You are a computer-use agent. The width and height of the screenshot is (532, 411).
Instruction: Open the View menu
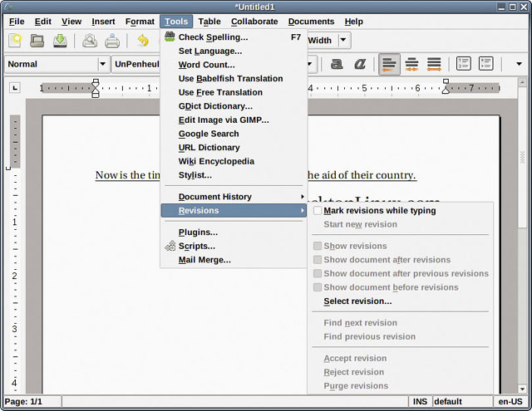point(71,22)
